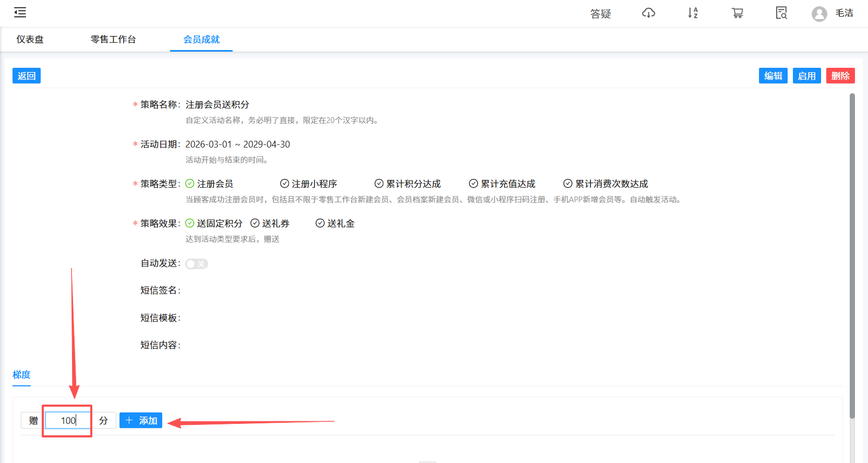The width and height of the screenshot is (868, 463).
Task: Open the 毛洁 user name menu
Action: pos(844,13)
